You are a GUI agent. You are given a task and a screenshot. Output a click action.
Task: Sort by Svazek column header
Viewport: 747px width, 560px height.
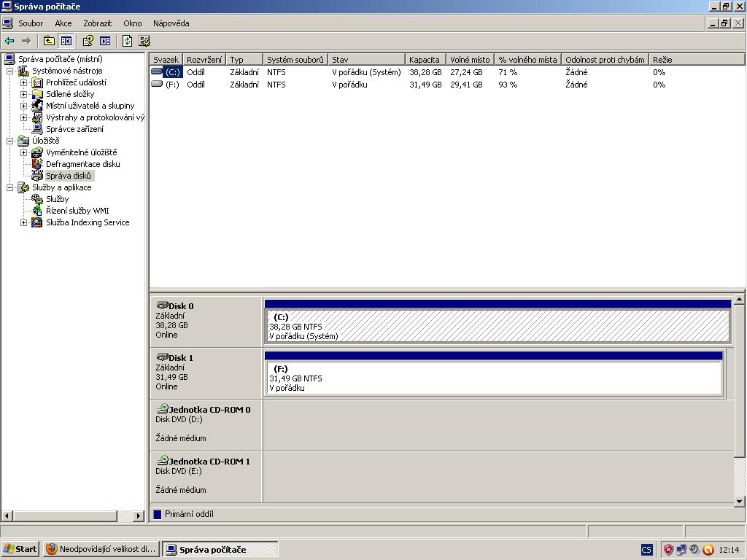[166, 60]
